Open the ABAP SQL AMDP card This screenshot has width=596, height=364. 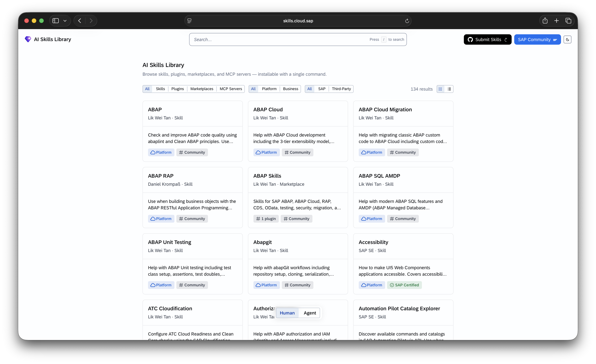tap(403, 197)
